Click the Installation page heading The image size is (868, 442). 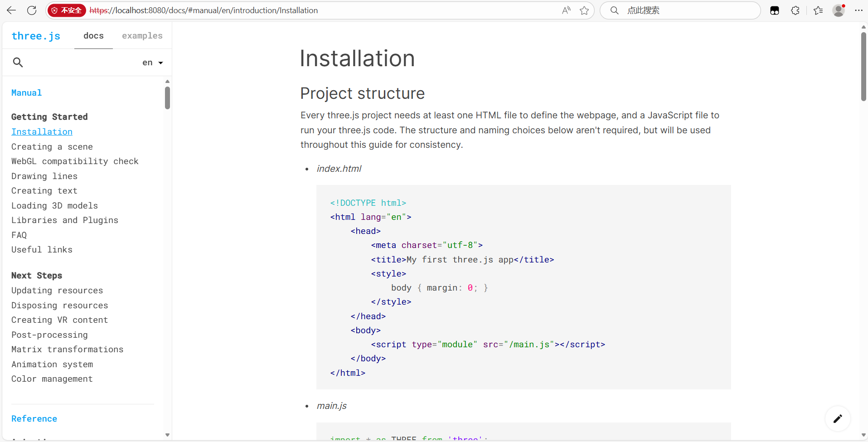(x=357, y=58)
